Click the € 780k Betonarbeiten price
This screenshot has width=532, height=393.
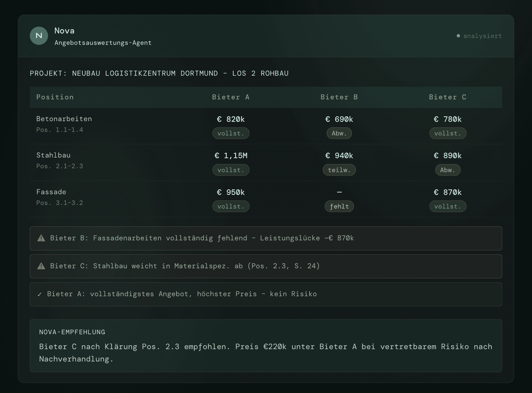coord(448,119)
